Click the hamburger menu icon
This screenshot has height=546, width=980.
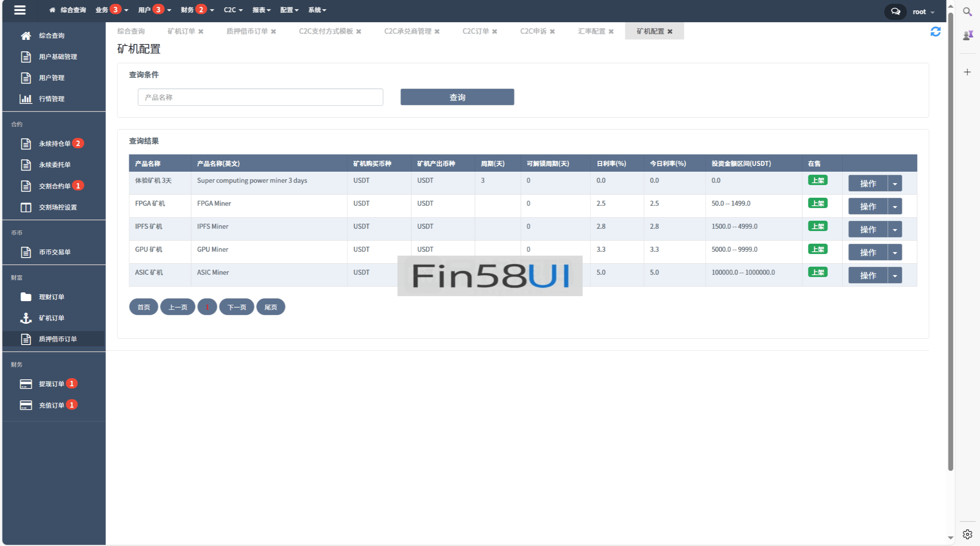pos(20,10)
